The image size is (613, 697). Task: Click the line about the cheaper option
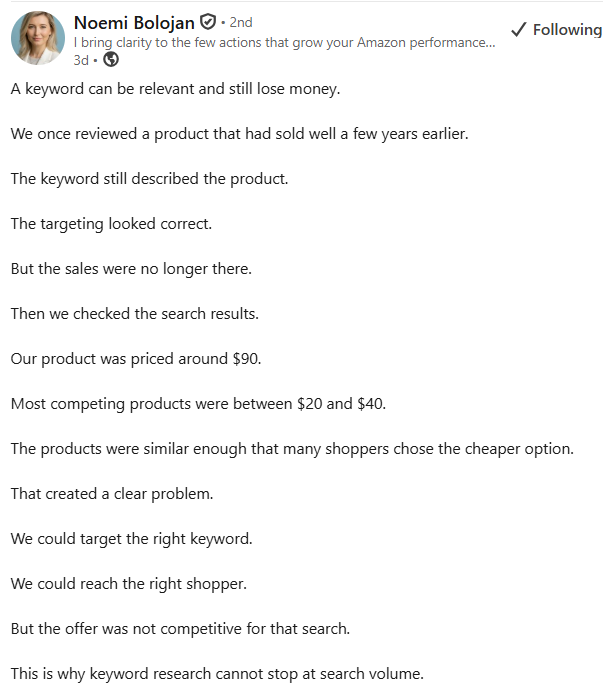pyautogui.click(x=292, y=449)
